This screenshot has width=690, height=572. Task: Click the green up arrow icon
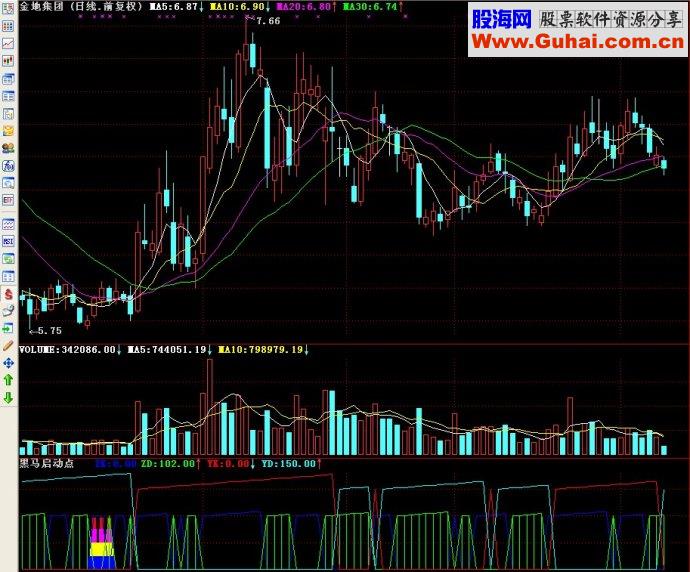[x=8, y=380]
